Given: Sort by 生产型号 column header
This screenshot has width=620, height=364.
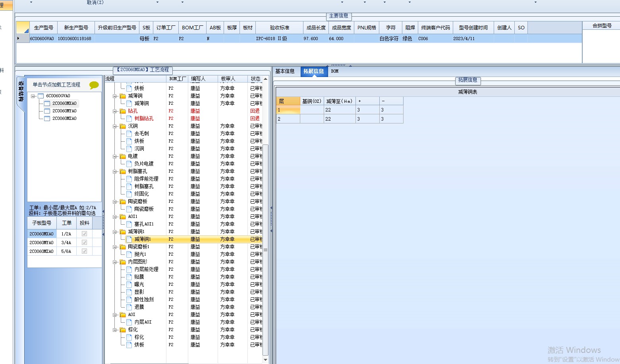Looking at the screenshot, I should pos(44,28).
